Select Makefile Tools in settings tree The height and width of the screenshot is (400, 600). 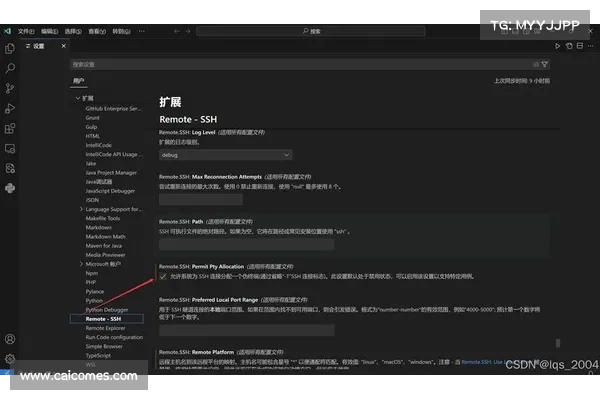(103, 218)
